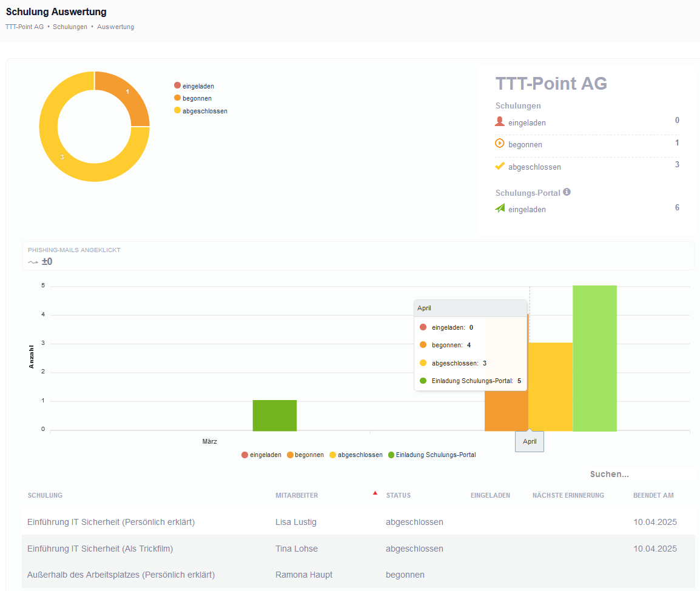Click the red sort arrow in Mitarbeiter column
Screen dimensions: 700x591
pos(375,493)
